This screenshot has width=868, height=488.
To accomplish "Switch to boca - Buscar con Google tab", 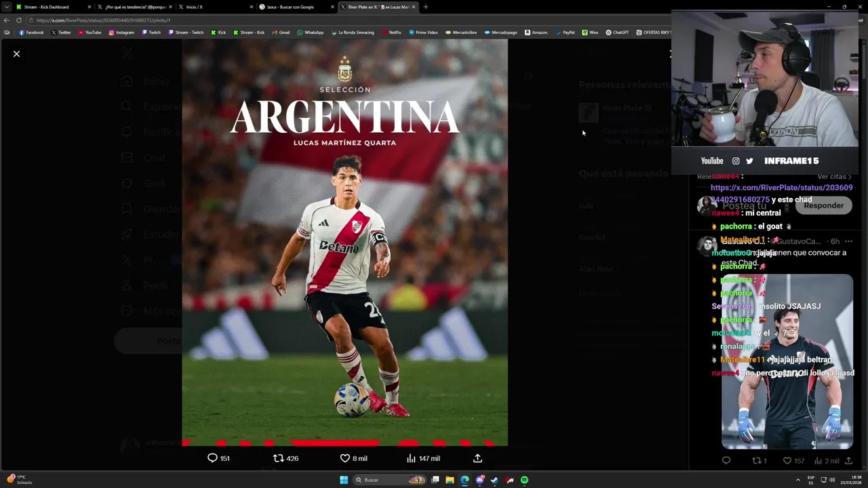I will tap(296, 7).
